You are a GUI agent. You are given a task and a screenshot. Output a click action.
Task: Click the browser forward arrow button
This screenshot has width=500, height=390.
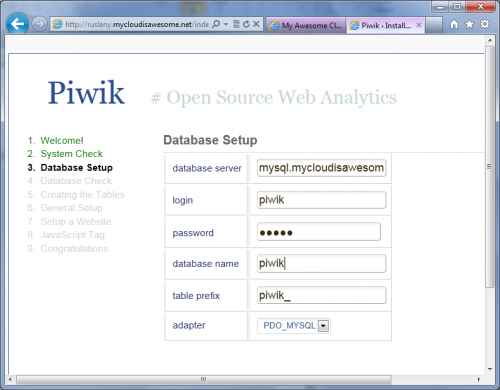[39, 24]
